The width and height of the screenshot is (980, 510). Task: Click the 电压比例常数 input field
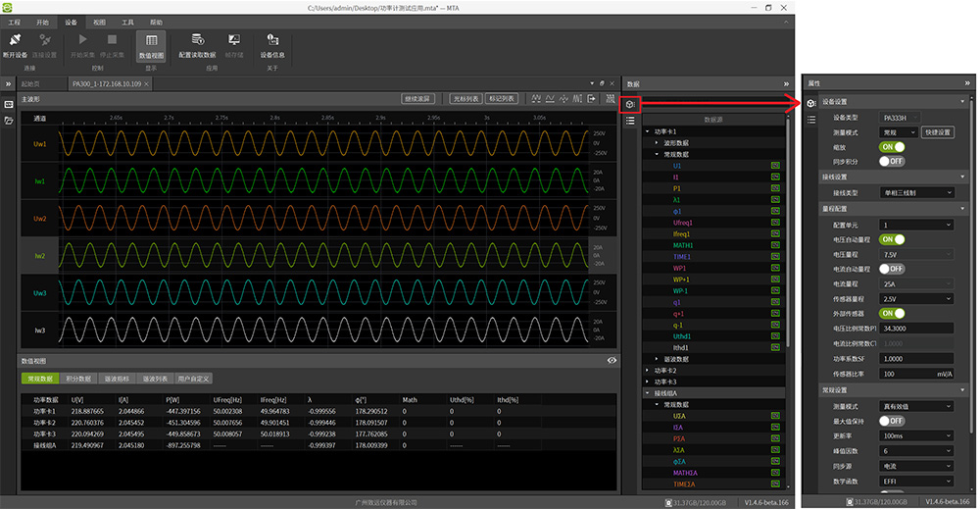[x=916, y=329]
